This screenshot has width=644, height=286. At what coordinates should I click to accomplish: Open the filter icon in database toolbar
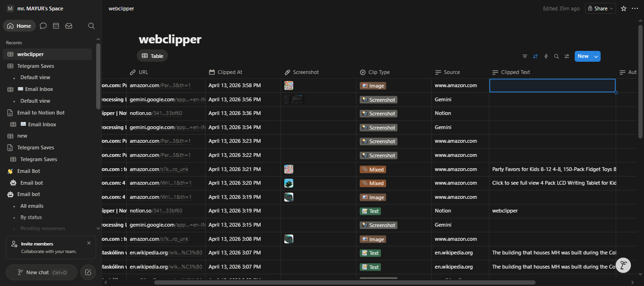click(x=525, y=57)
